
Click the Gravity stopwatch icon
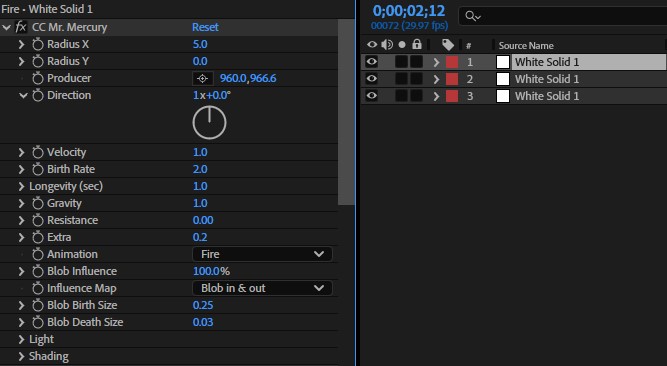click(38, 203)
